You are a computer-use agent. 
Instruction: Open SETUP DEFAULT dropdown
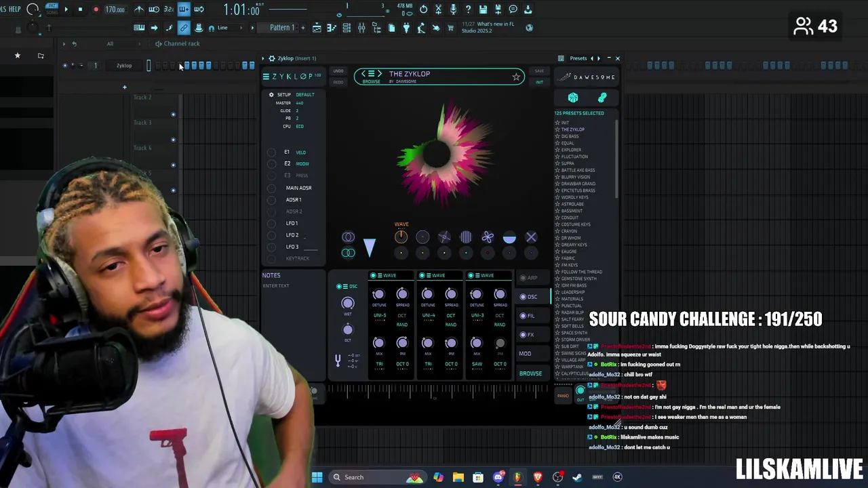click(305, 95)
